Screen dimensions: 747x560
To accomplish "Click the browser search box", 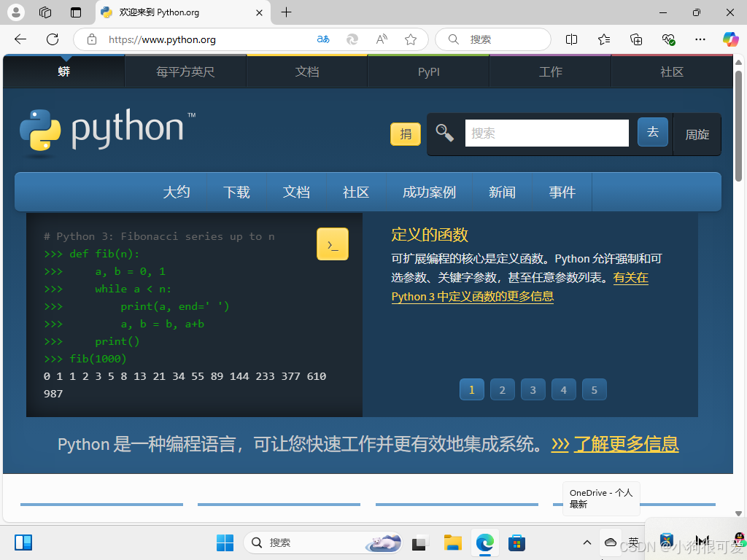I will click(493, 39).
